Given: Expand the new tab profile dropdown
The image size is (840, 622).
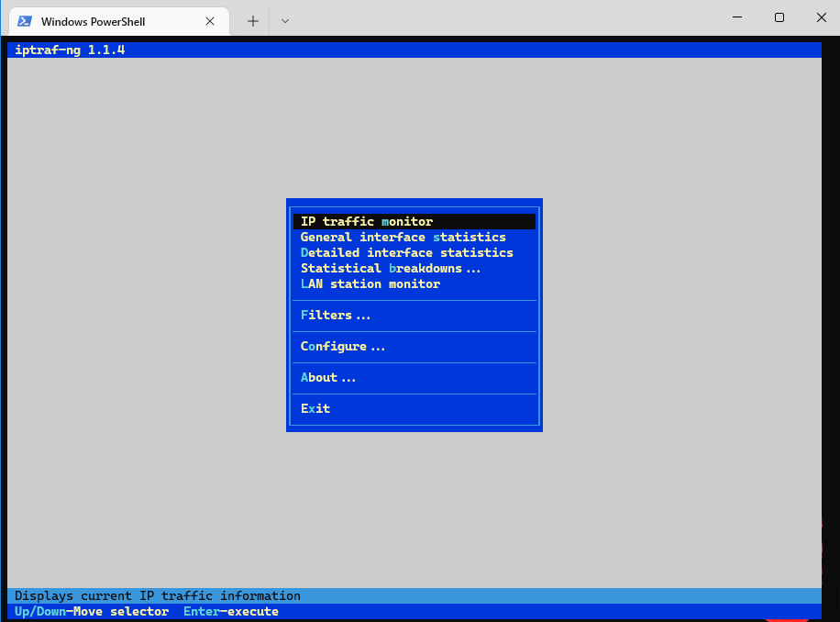Looking at the screenshot, I should (x=285, y=21).
